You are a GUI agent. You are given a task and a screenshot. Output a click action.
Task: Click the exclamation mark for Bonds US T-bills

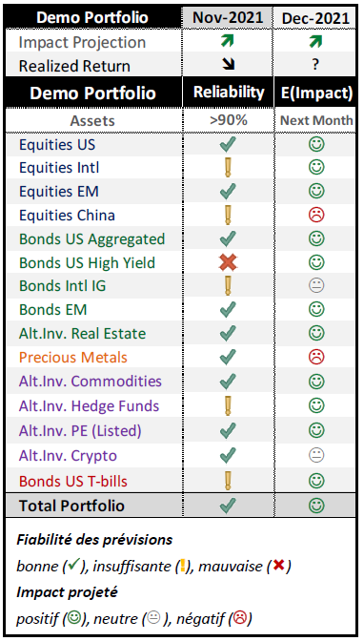tap(228, 481)
